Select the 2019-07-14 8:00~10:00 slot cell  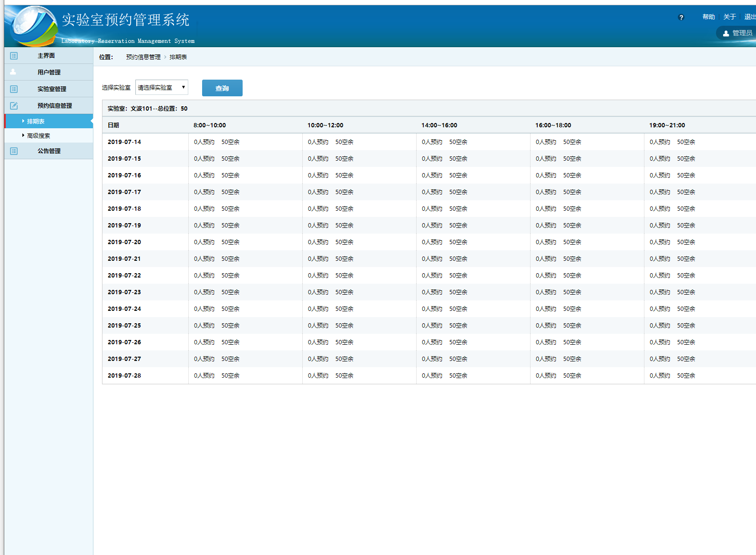pyautogui.click(x=216, y=142)
